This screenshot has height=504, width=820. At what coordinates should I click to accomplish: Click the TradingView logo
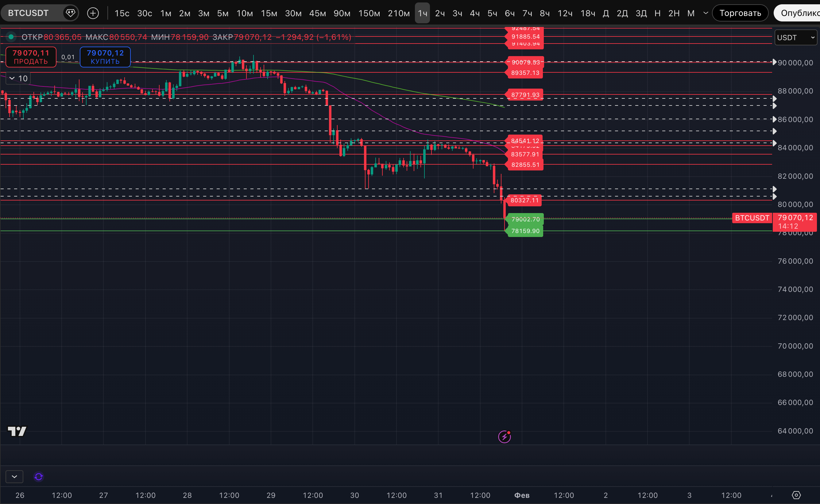17,431
